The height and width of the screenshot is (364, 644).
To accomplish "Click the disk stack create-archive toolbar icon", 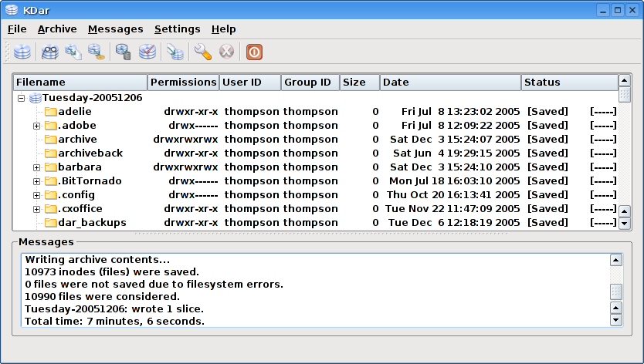I will tap(22, 52).
